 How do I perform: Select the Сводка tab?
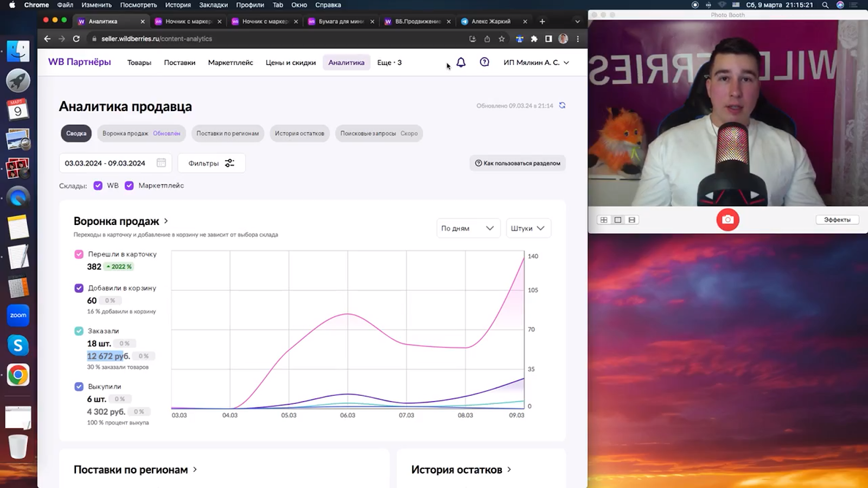[76, 133]
